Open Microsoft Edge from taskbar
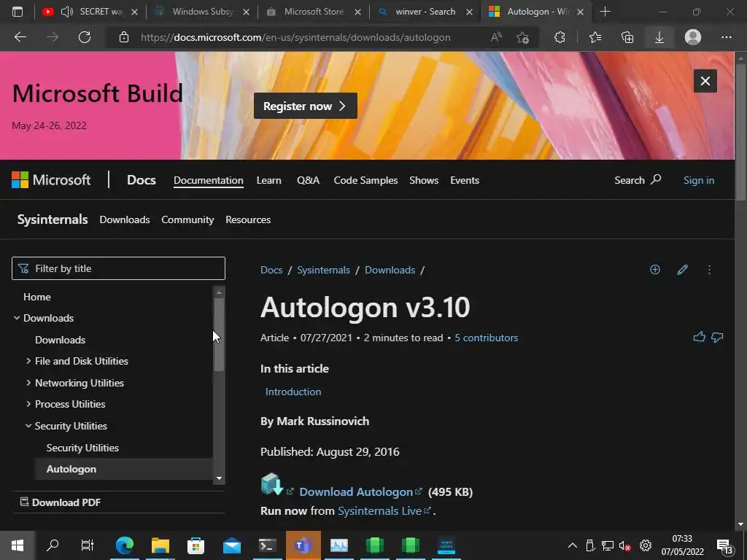 pyautogui.click(x=124, y=545)
